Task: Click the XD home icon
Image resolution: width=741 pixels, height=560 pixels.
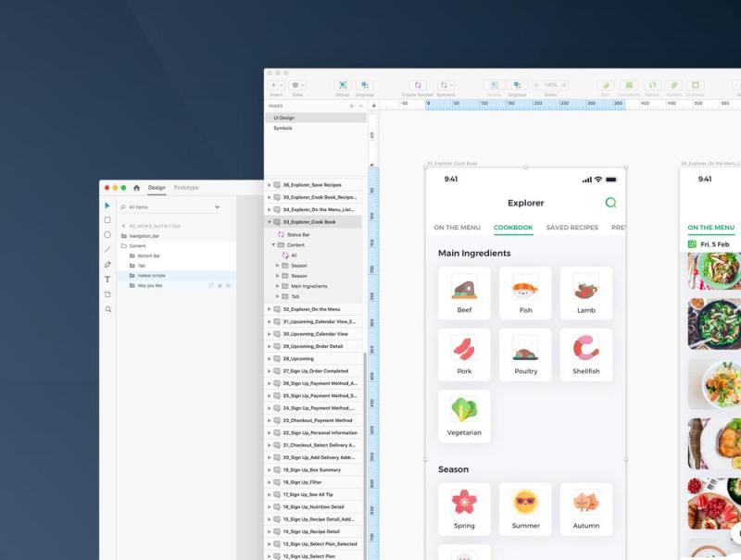Action: coord(137,188)
